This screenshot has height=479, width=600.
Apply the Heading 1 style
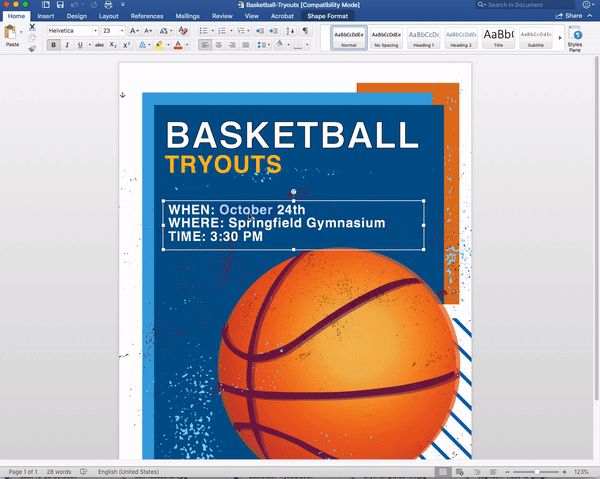424,38
